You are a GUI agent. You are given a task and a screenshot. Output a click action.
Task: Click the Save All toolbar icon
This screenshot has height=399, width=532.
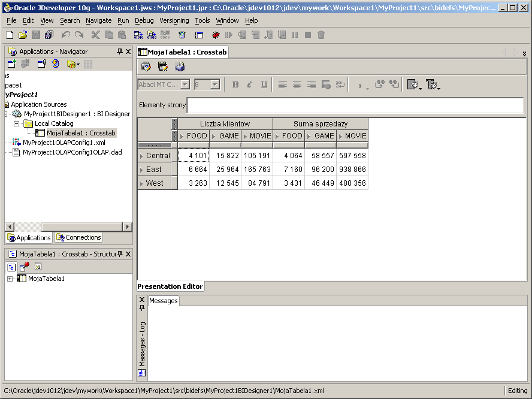point(49,35)
